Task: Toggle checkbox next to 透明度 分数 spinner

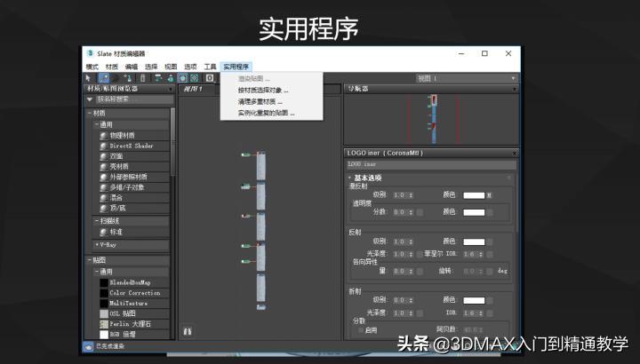Action: tap(420, 212)
